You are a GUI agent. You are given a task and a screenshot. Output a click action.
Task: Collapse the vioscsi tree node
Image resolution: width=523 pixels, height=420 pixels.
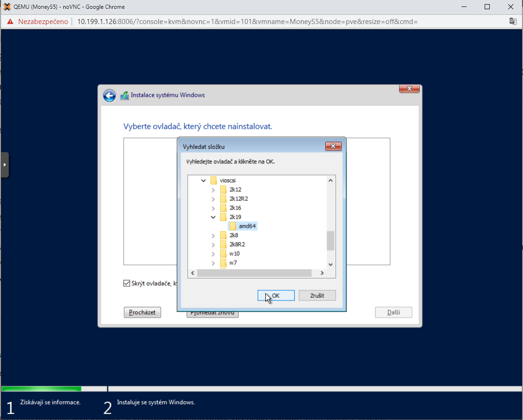click(204, 180)
